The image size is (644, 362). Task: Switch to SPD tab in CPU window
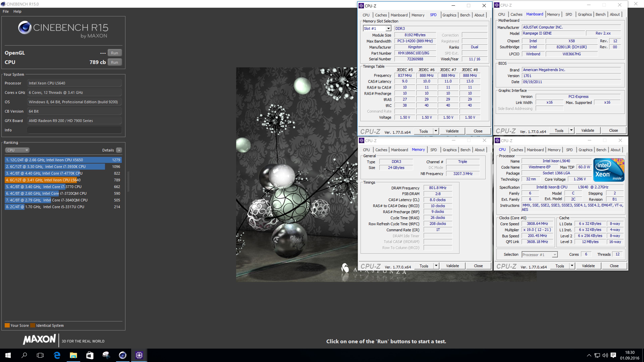tap(569, 150)
